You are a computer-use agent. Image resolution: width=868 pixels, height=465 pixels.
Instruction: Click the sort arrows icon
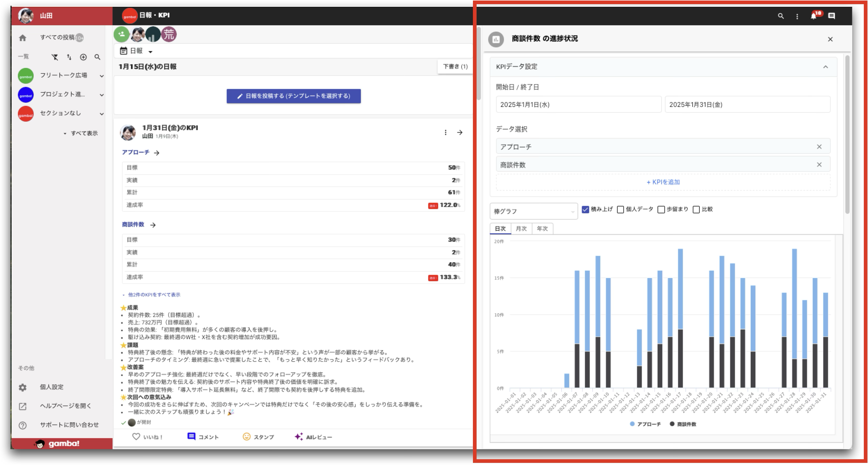point(69,57)
